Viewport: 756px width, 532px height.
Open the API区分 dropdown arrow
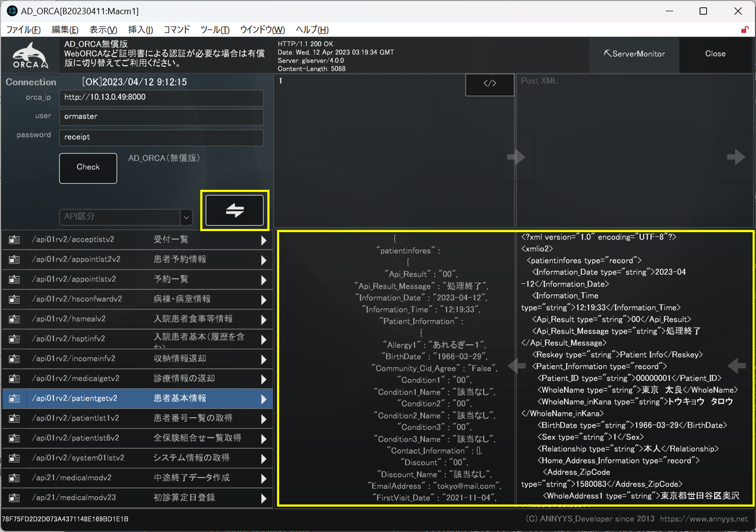tap(186, 217)
